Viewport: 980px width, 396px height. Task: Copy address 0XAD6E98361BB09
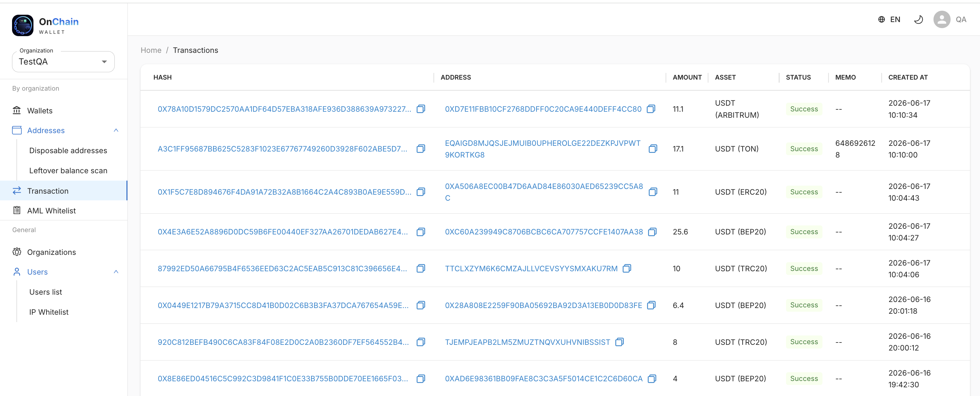(x=652, y=379)
